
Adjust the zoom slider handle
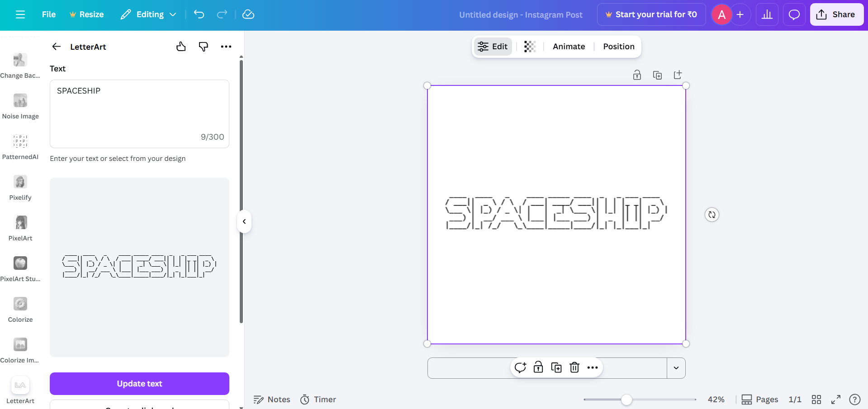[626, 400]
